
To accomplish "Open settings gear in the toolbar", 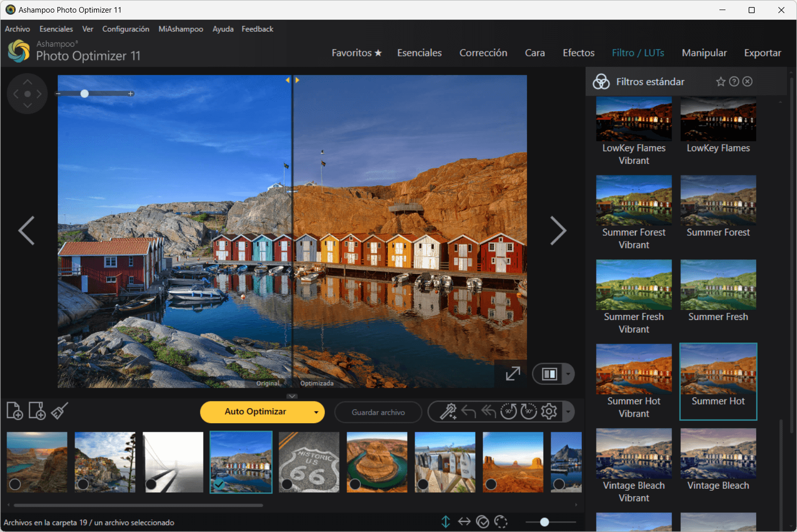I will click(549, 412).
